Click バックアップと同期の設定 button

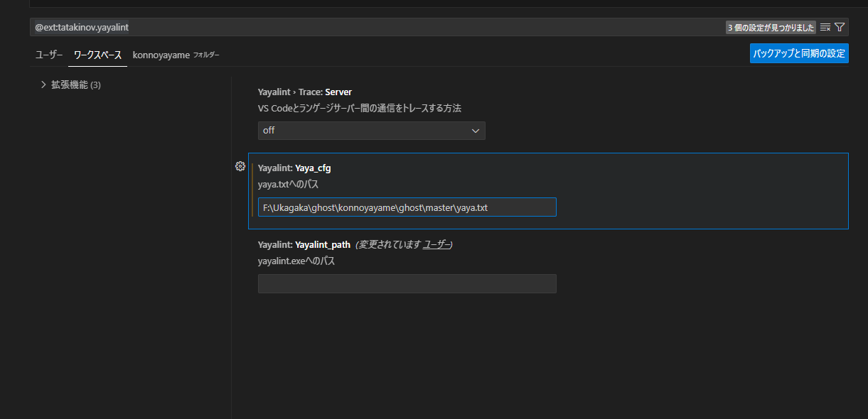(799, 54)
